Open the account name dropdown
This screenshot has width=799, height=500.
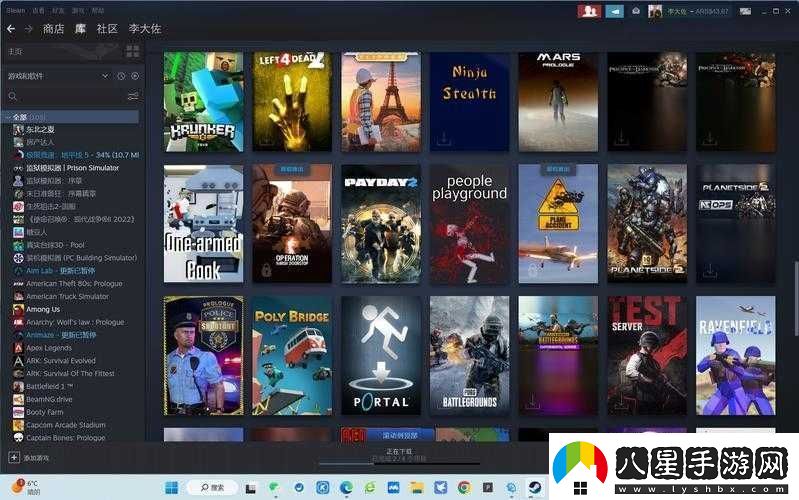(698, 11)
